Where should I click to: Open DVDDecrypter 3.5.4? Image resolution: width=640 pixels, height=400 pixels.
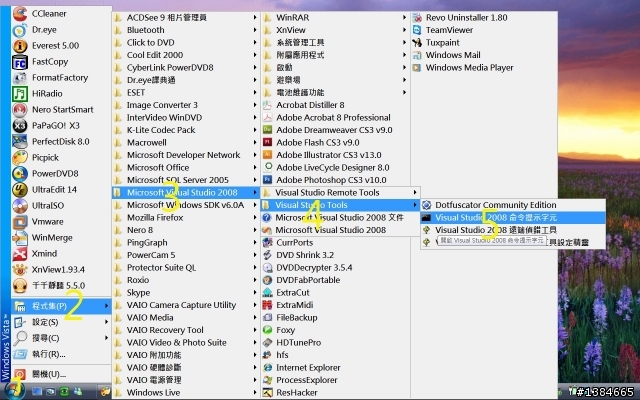click(x=335, y=267)
